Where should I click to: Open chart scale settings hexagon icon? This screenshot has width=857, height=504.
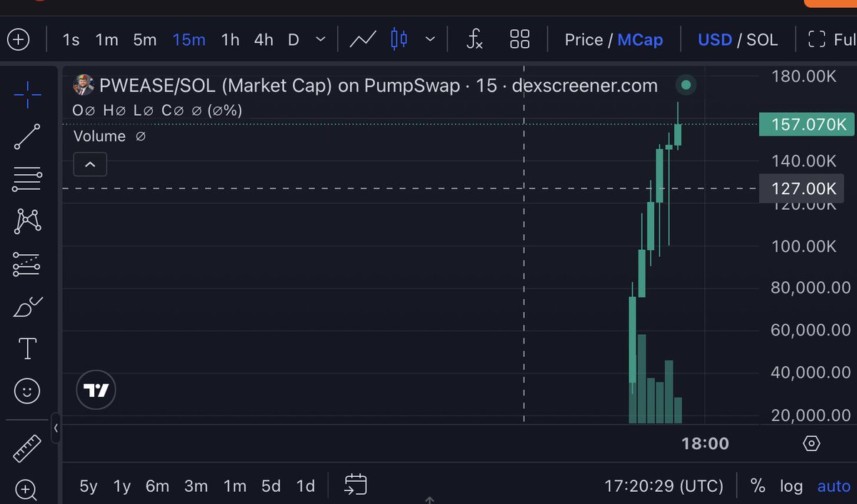click(811, 443)
